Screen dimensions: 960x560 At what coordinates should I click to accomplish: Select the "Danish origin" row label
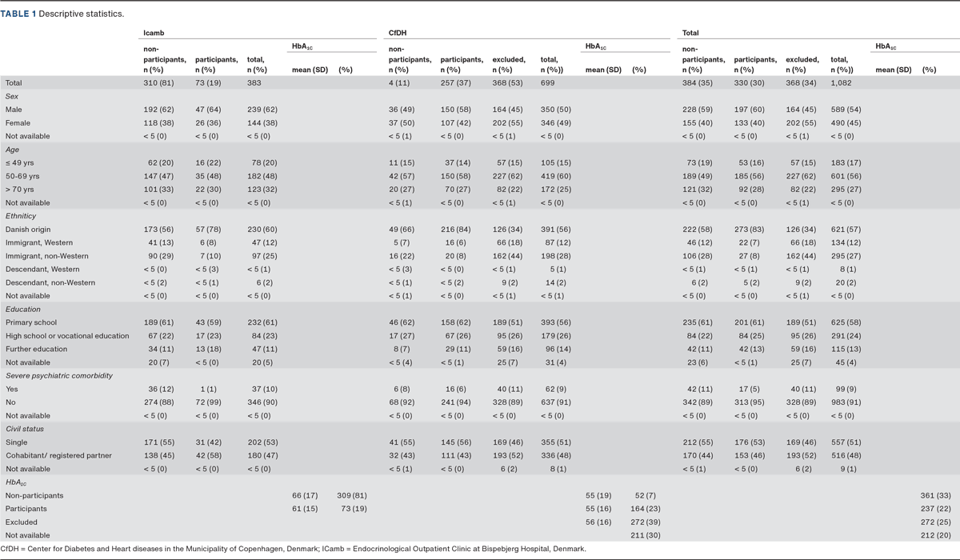coord(30,229)
